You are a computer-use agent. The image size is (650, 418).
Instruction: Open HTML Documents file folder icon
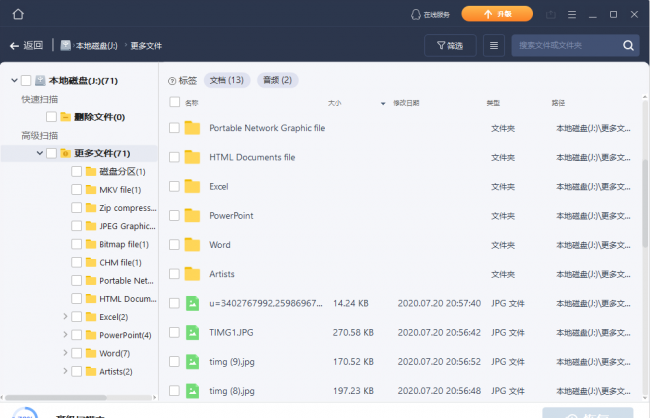192,157
